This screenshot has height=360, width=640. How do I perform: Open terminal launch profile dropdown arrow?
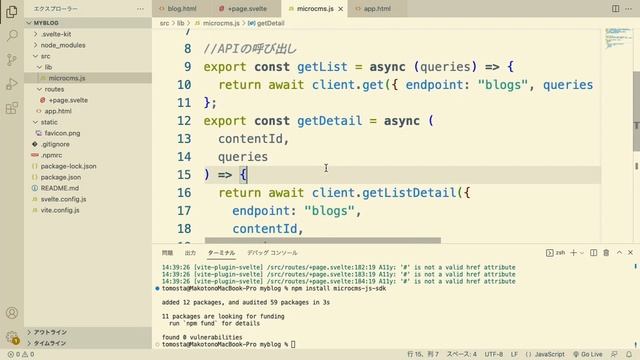pos(582,253)
